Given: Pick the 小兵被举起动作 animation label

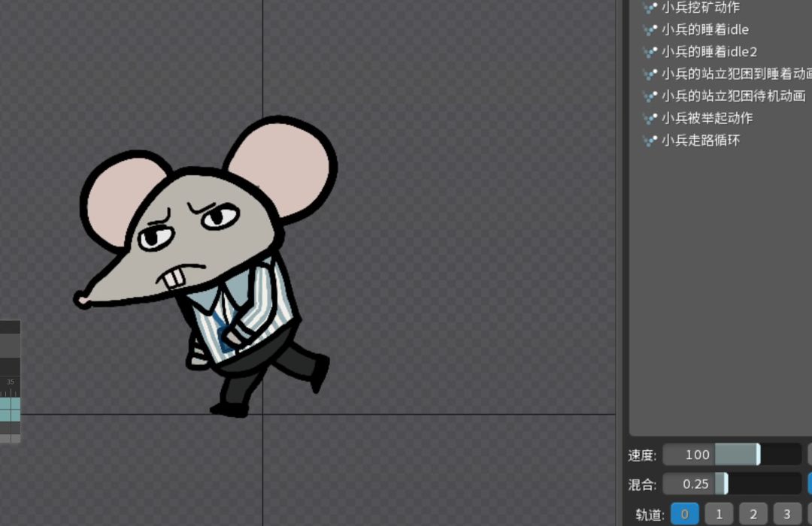Looking at the screenshot, I should (x=707, y=118).
